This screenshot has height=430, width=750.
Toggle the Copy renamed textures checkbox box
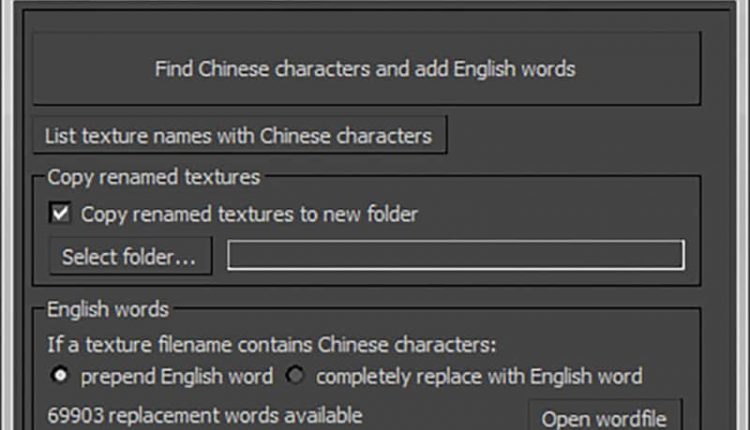point(62,214)
